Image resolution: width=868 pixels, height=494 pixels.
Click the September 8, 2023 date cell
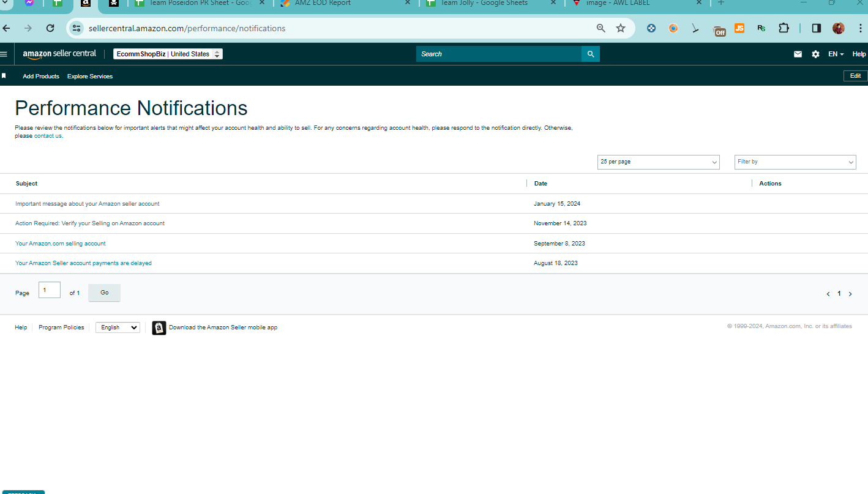click(559, 243)
